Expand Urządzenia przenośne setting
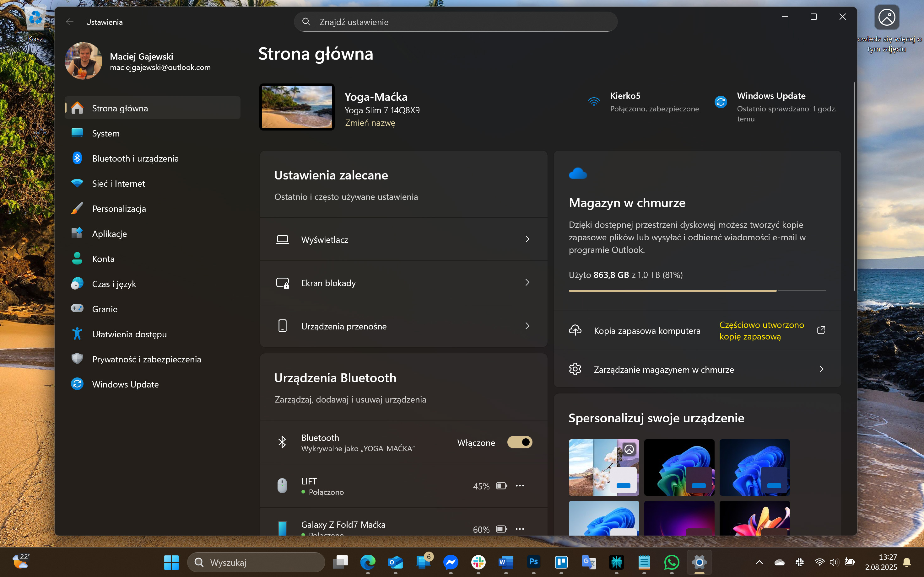Image resolution: width=924 pixels, height=577 pixels. (403, 326)
